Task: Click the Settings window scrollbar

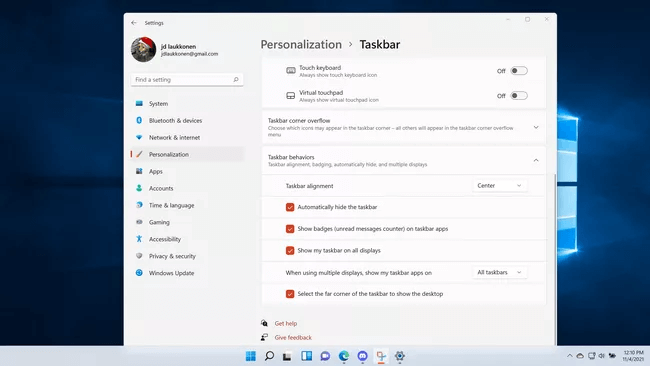Action: [x=555, y=259]
